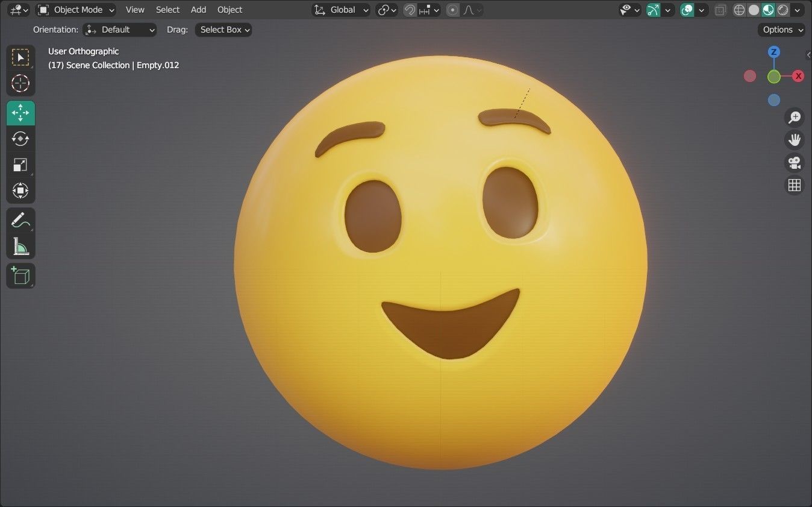Select the Measure tool
Viewport: 812px width, 507px height.
pyautogui.click(x=20, y=246)
